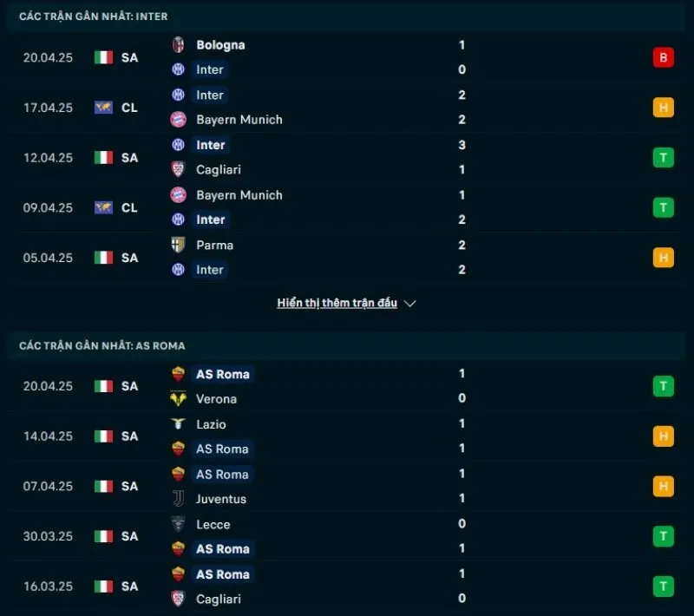Select the Lecce club logo
This screenshot has width=694, height=616.
(180, 524)
